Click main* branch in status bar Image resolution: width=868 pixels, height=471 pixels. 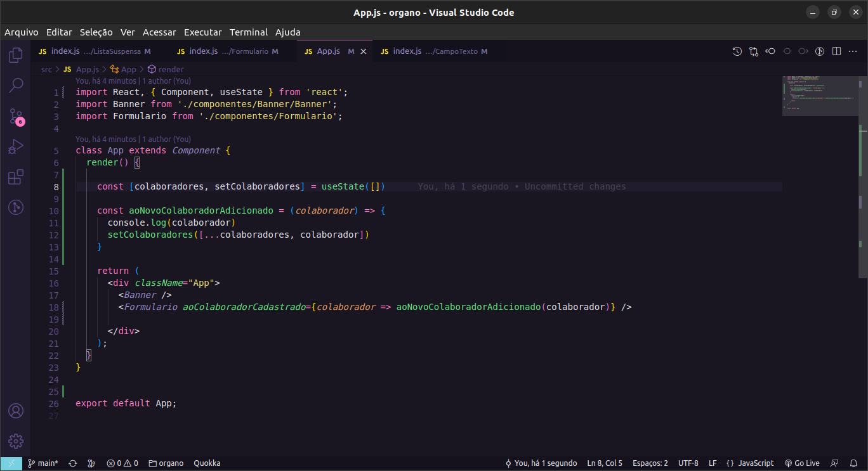click(43, 463)
